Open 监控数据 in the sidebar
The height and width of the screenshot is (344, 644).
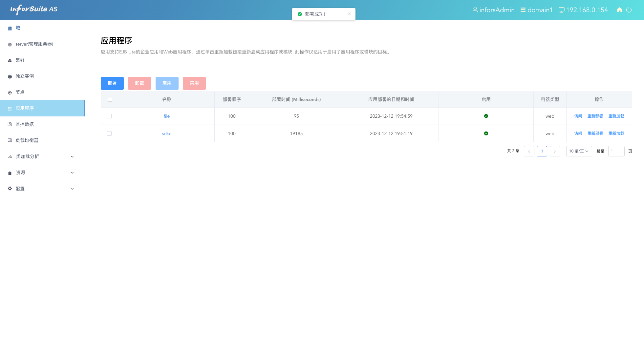(25, 124)
